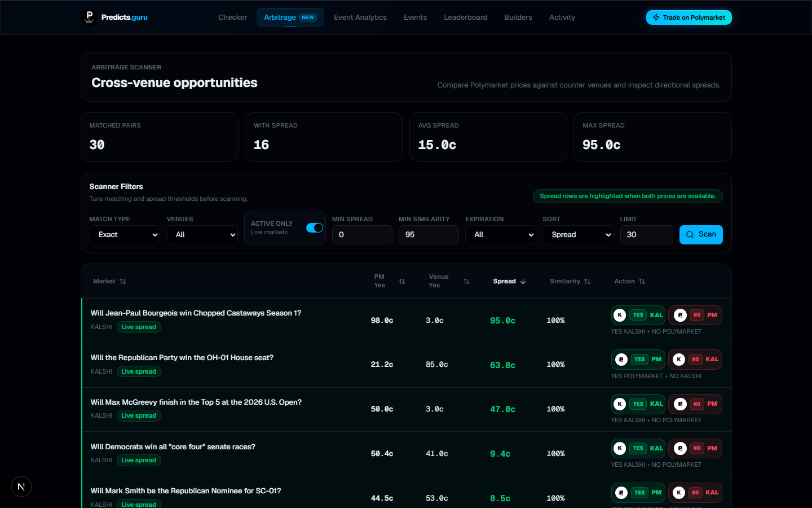Open the Expiration dropdown
The image size is (812, 508).
pyautogui.click(x=501, y=235)
